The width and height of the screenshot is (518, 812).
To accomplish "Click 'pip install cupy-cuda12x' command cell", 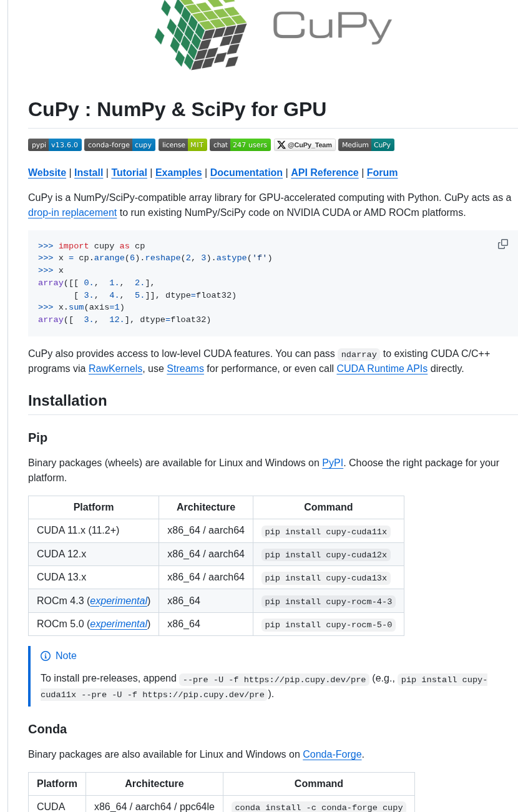I will [x=328, y=554].
